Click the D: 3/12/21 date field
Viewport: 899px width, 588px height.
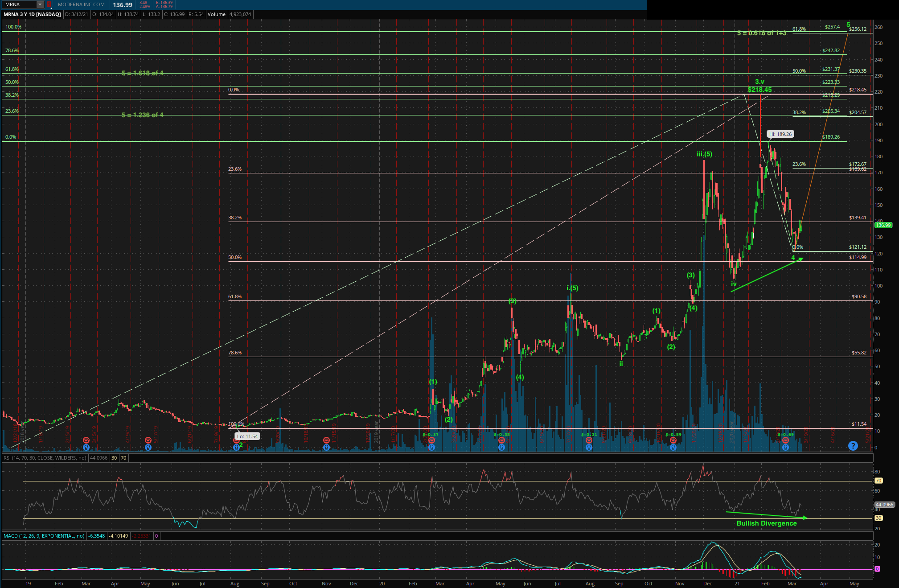pyautogui.click(x=77, y=14)
